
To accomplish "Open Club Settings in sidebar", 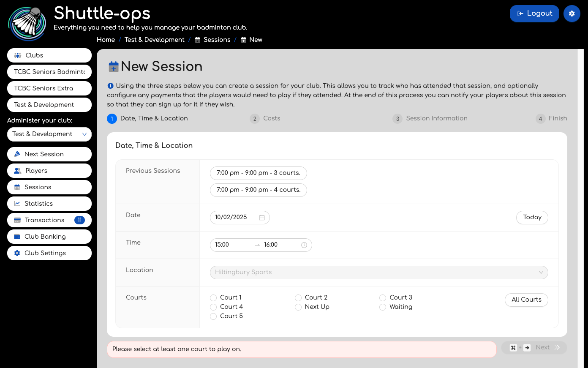I will click(49, 253).
